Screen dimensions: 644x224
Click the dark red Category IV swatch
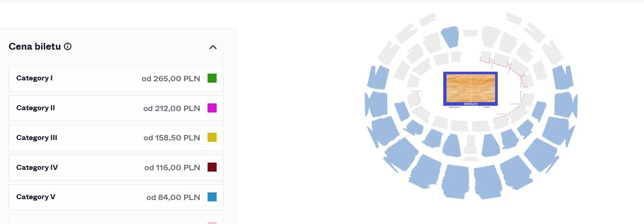point(212,167)
